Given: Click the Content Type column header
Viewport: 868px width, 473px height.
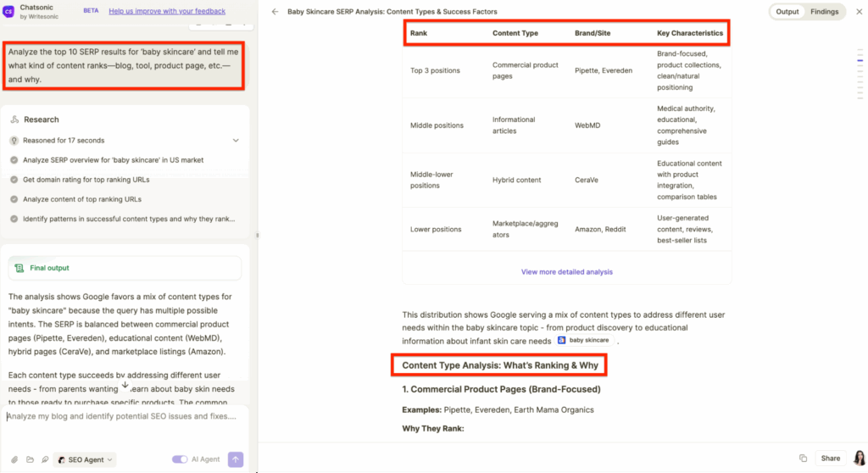Looking at the screenshot, I should (x=515, y=33).
